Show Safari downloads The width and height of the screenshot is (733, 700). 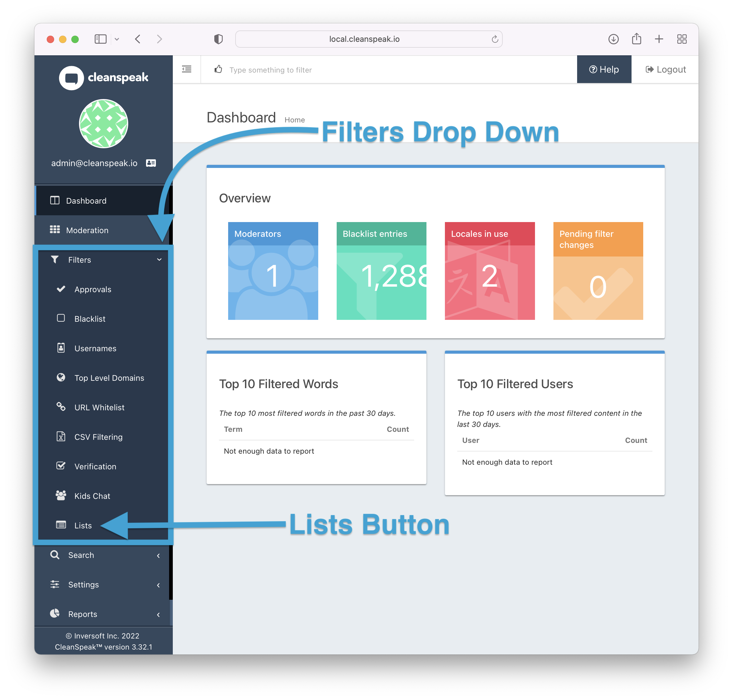[x=614, y=39]
